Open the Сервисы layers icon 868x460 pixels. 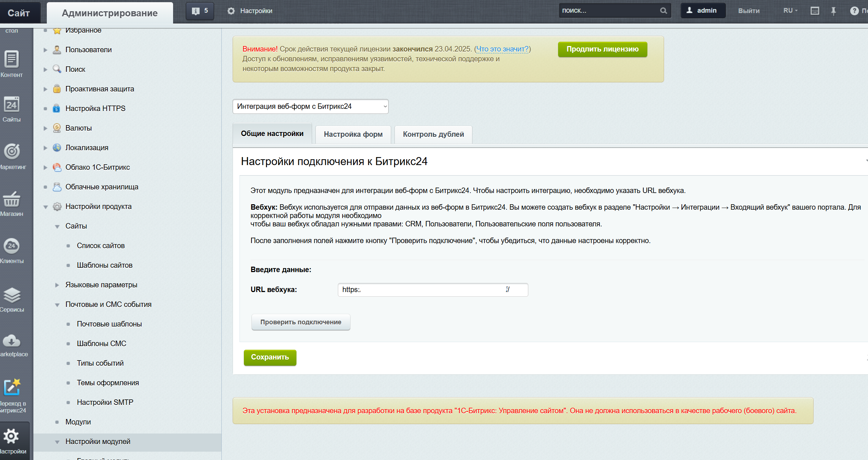coord(12,295)
